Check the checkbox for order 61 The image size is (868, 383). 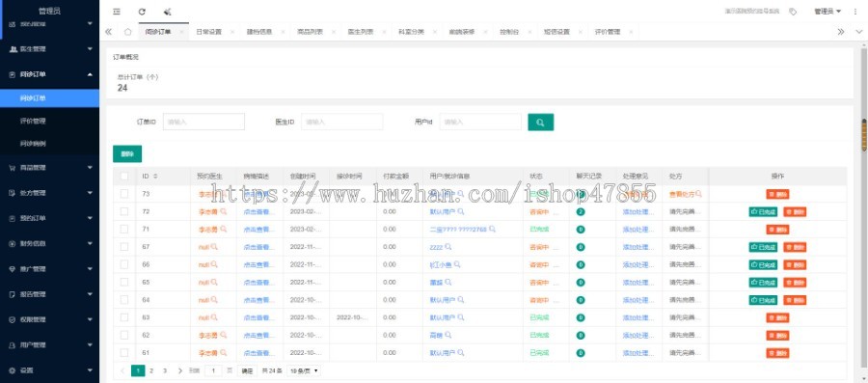[124, 353]
